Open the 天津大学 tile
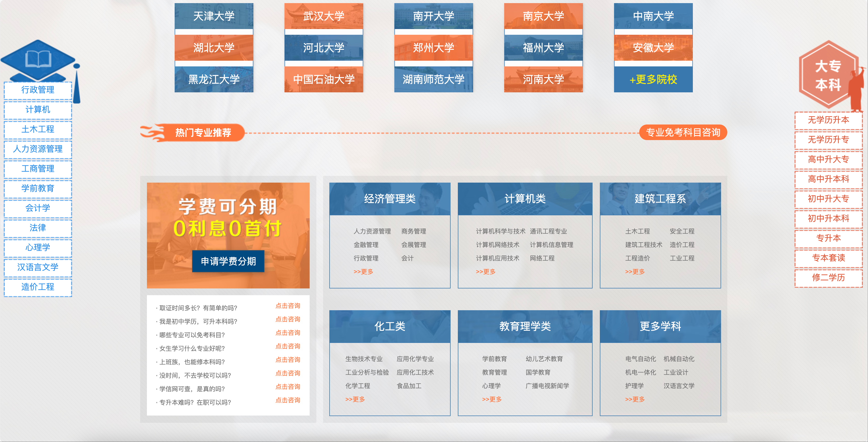The image size is (868, 442). [x=214, y=16]
